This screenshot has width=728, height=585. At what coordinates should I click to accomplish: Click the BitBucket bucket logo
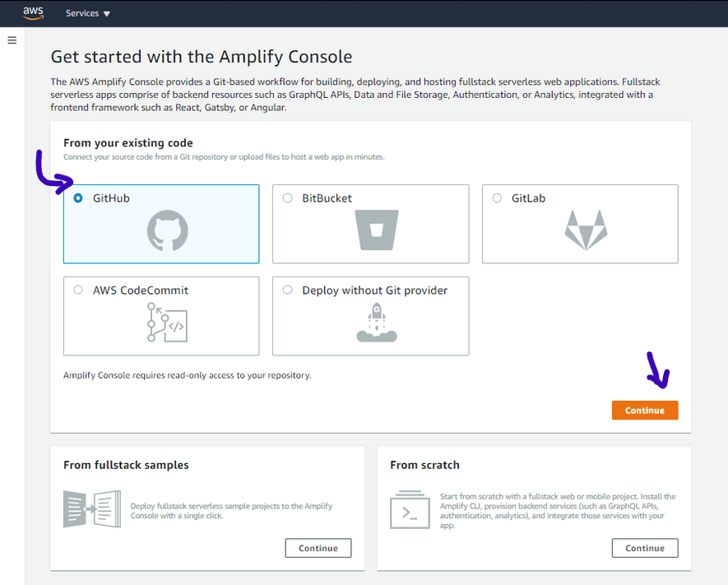377,230
